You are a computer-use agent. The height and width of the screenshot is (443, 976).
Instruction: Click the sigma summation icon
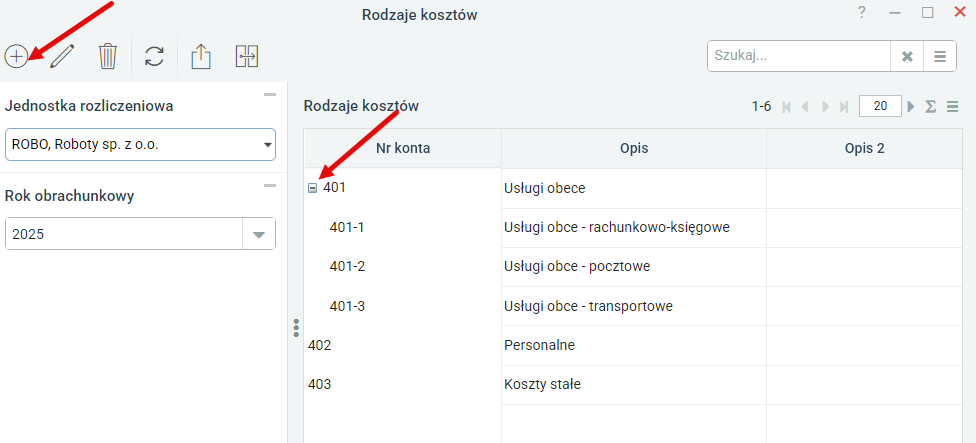pos(931,106)
